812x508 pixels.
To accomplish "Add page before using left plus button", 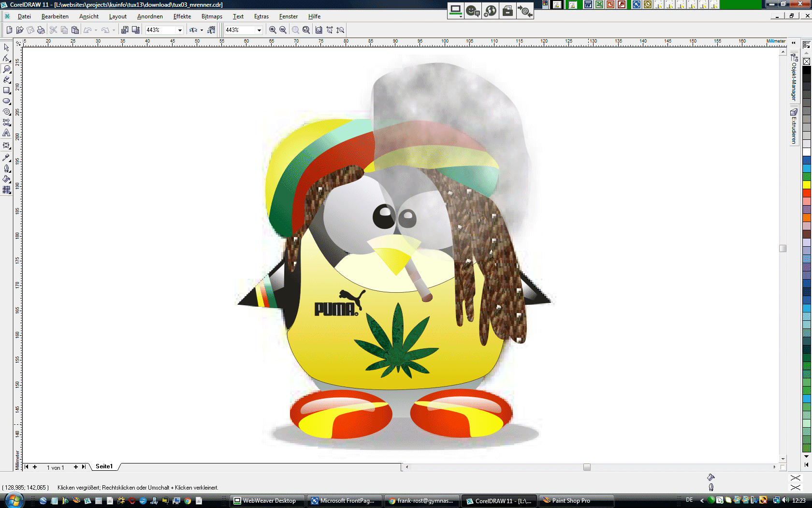I will pyautogui.click(x=35, y=467).
